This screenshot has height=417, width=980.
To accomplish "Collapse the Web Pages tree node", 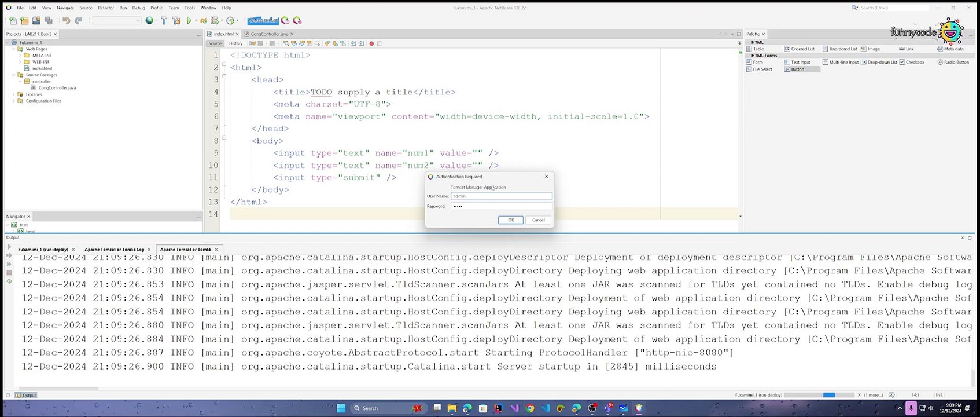I will coord(13,49).
